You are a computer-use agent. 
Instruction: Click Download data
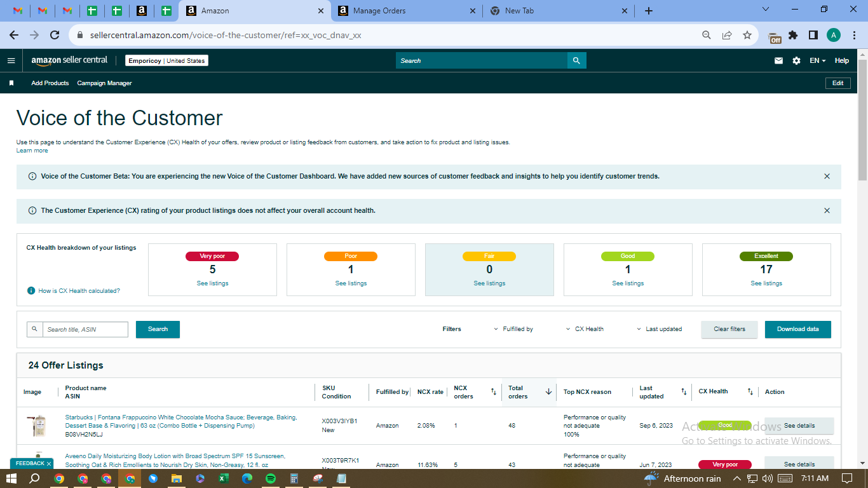[798, 329]
